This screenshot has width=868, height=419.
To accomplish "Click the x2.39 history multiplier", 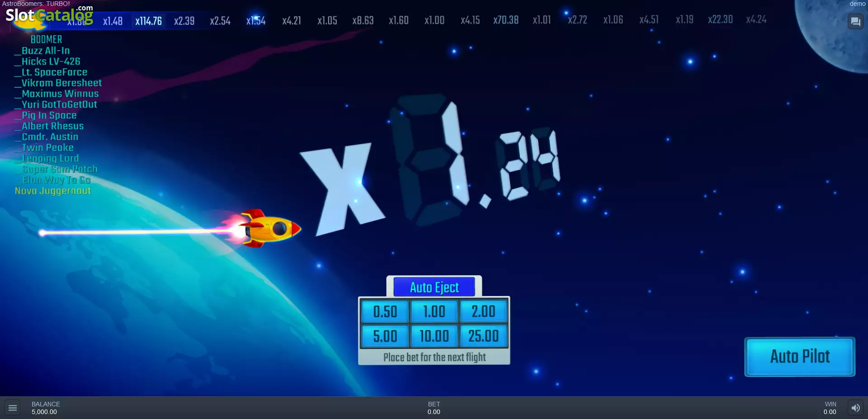I will coord(184,21).
